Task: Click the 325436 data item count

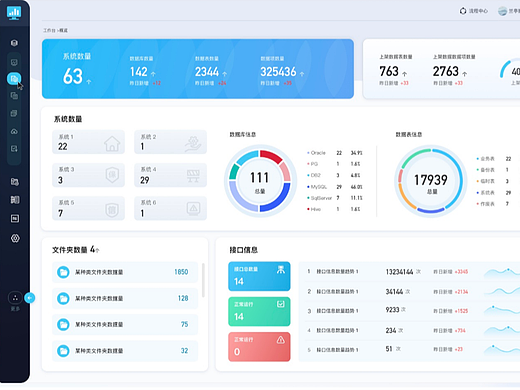Action: pos(278,72)
